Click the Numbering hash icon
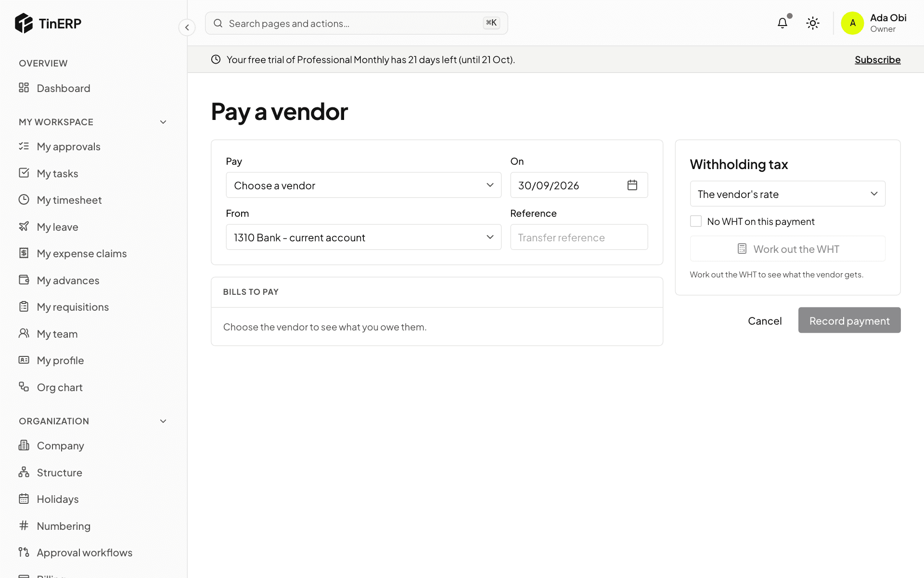924x578 pixels. tap(24, 525)
